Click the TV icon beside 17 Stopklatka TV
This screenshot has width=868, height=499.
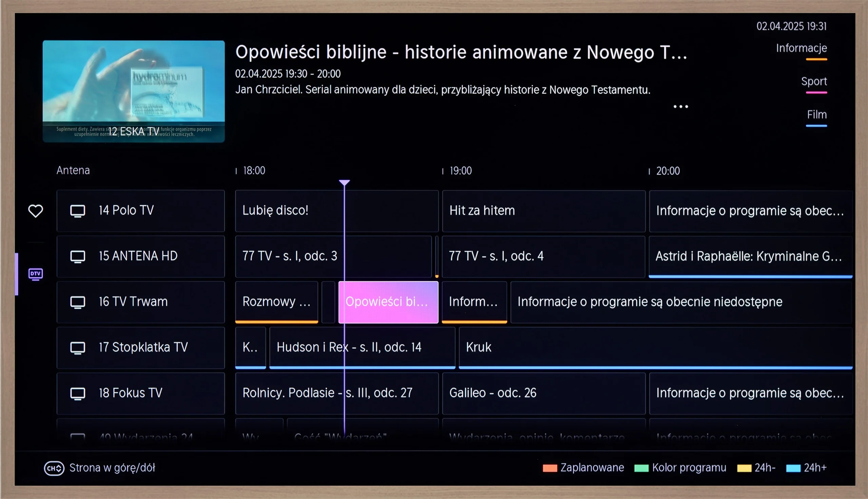tap(78, 347)
